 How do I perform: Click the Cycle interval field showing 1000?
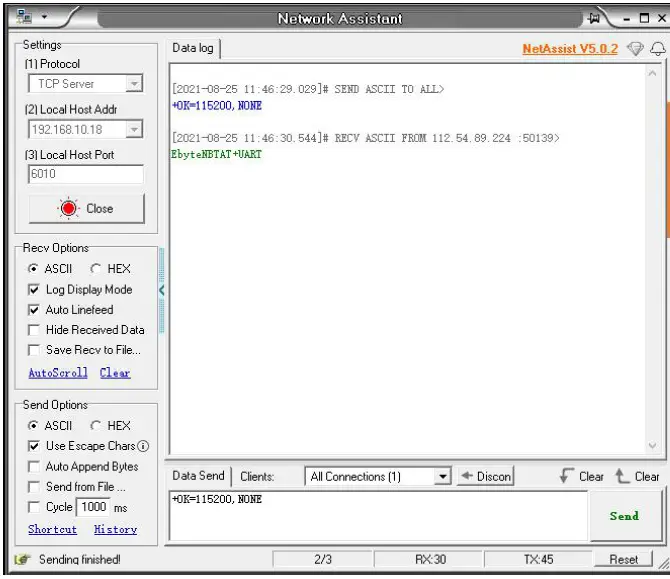(93, 507)
